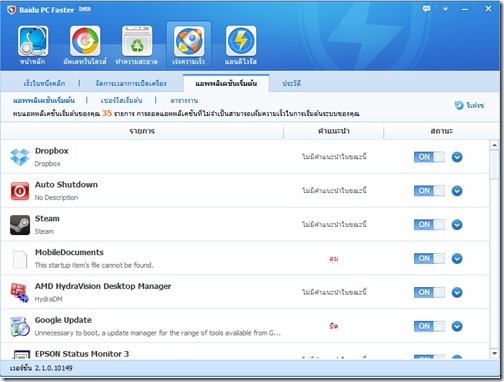
Task: Select the MobileDocuments row title
Action: coord(69,252)
